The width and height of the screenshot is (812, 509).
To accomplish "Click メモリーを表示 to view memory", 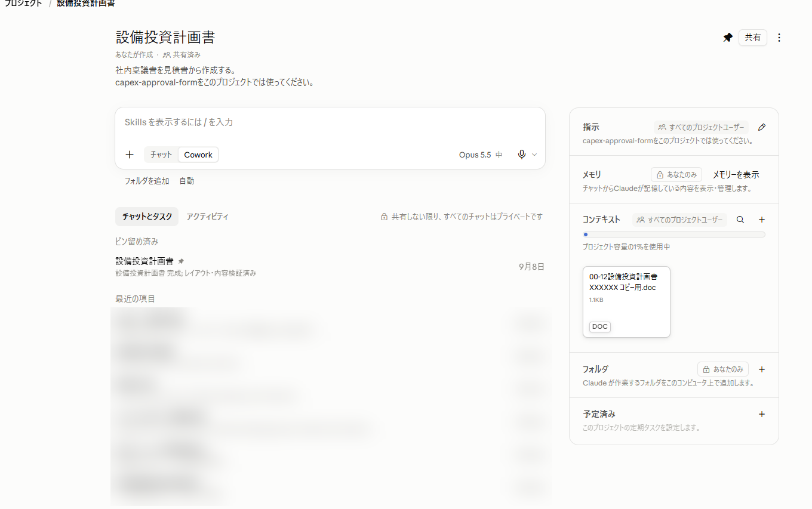I will tap(736, 175).
